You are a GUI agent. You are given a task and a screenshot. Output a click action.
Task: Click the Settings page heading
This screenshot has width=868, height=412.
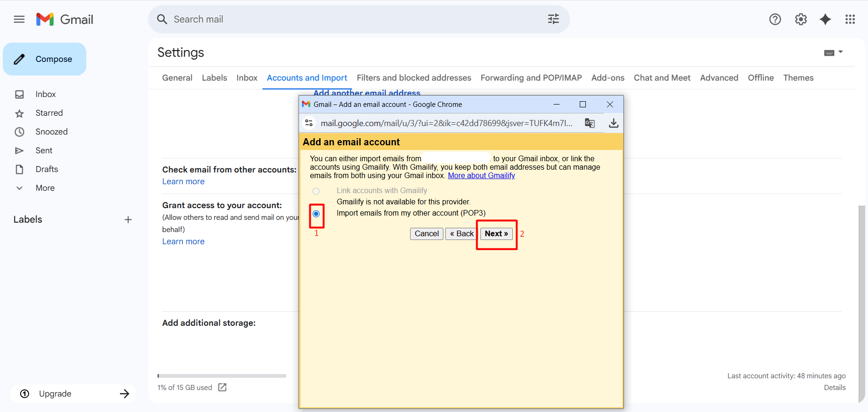tap(180, 52)
